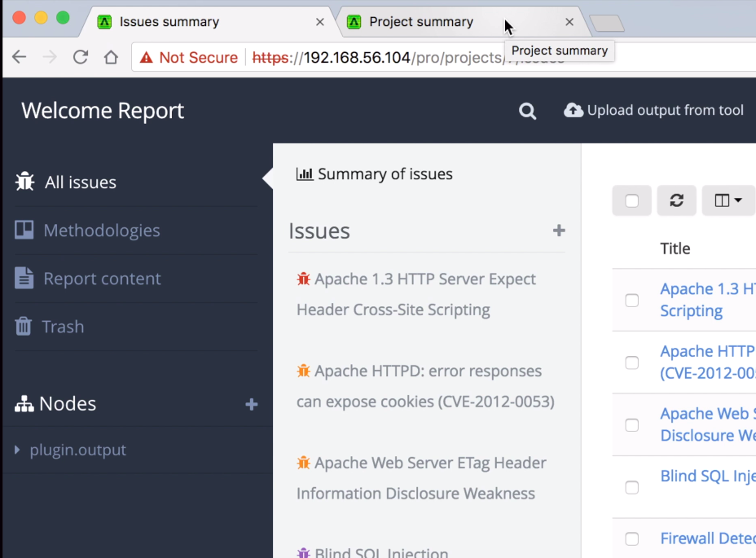This screenshot has width=756, height=558.
Task: Click the Upload output from tool button
Action: tap(653, 110)
